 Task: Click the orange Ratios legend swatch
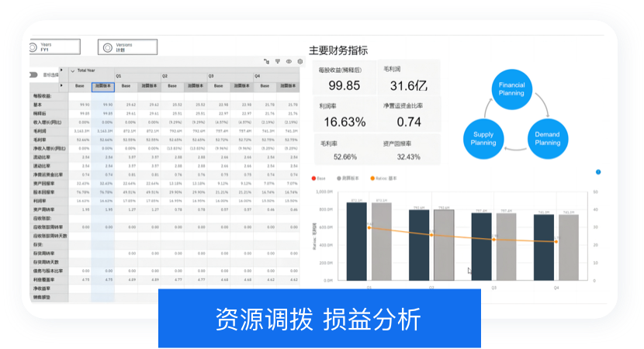coord(372,178)
